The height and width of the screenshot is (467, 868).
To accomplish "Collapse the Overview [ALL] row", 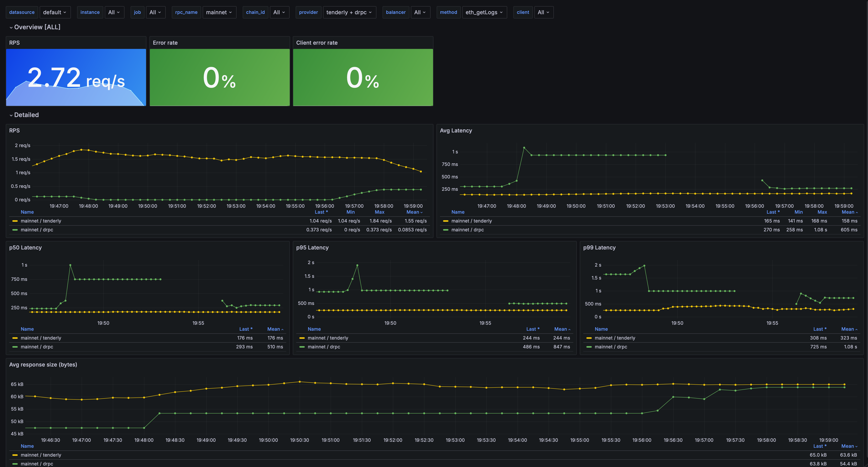I will click(35, 27).
